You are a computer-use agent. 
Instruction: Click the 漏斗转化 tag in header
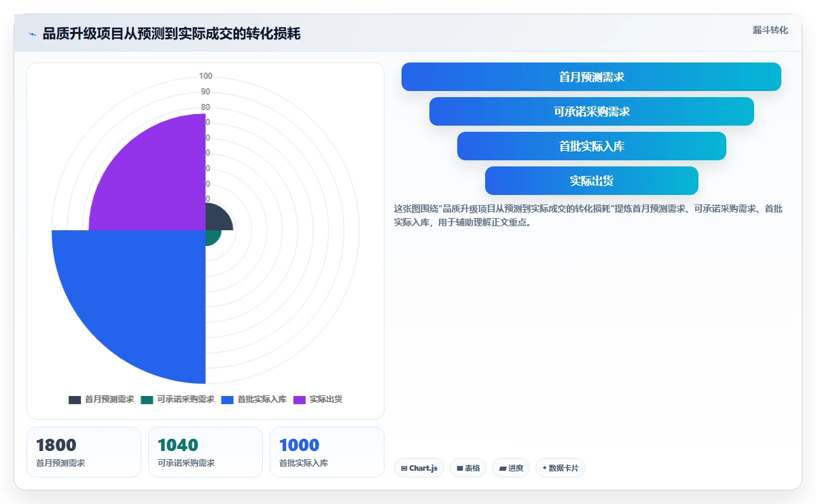[x=770, y=30]
